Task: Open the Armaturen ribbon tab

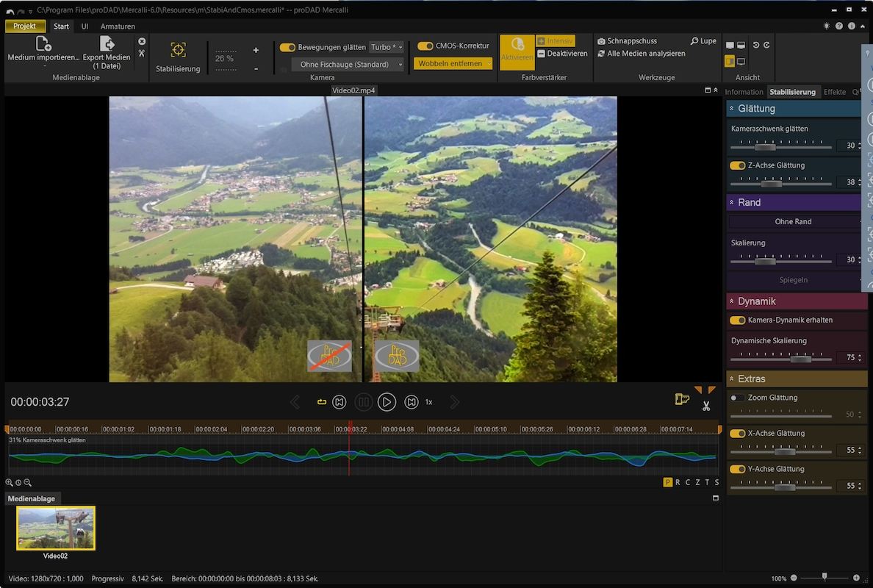Action: click(118, 26)
